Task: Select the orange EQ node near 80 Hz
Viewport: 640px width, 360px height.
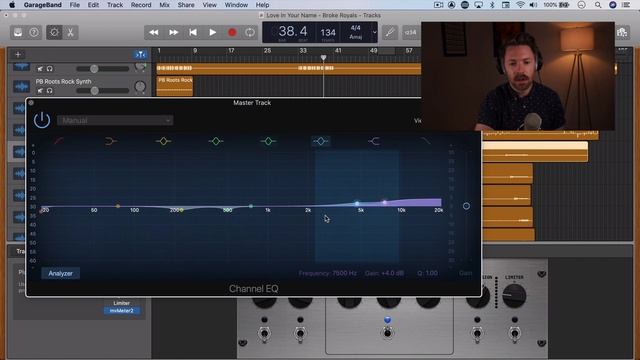Action: coord(118,206)
